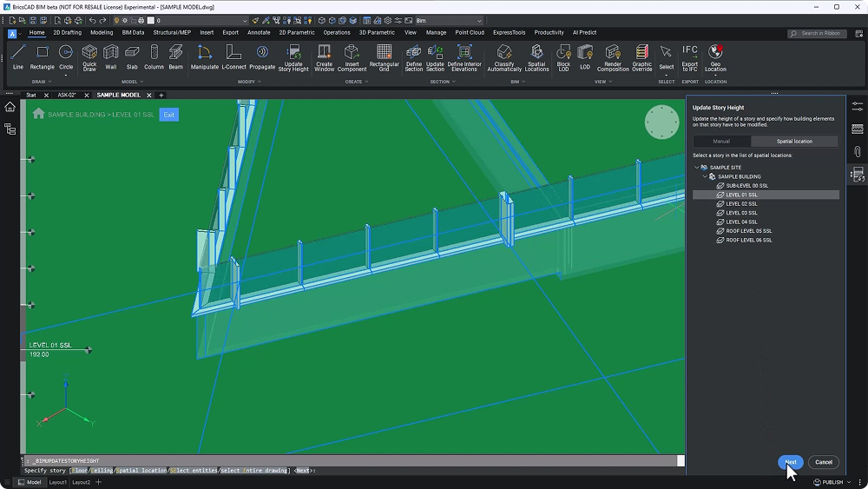The height and width of the screenshot is (489, 868).
Task: Click the Block LOD icon
Action: pyautogui.click(x=563, y=57)
